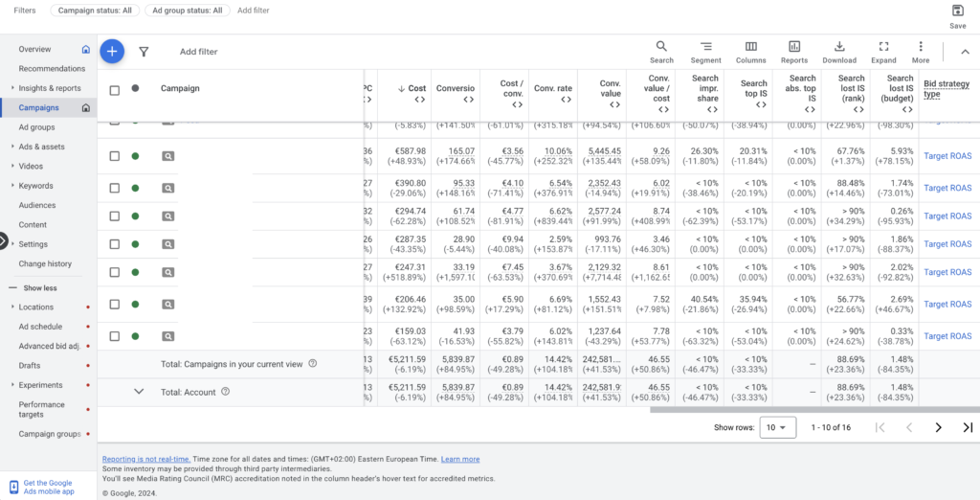
Task: Open help icon next to Total: Account
Action: click(x=226, y=392)
